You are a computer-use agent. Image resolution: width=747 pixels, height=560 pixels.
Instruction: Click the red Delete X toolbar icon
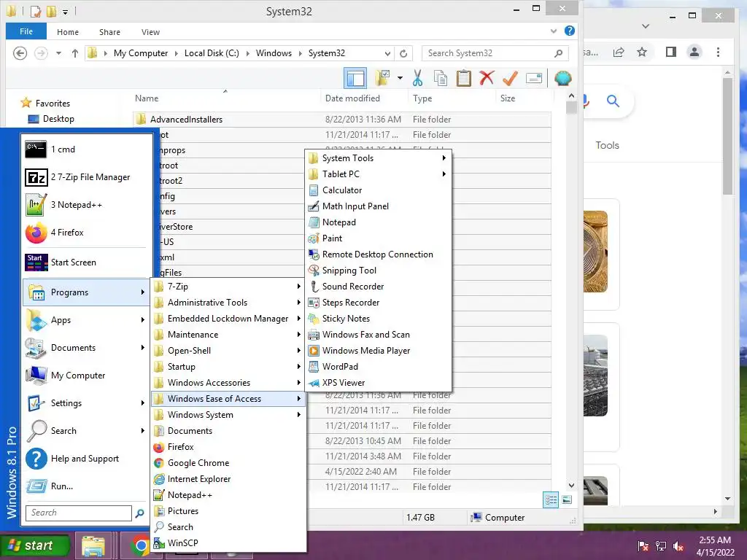[x=487, y=78]
